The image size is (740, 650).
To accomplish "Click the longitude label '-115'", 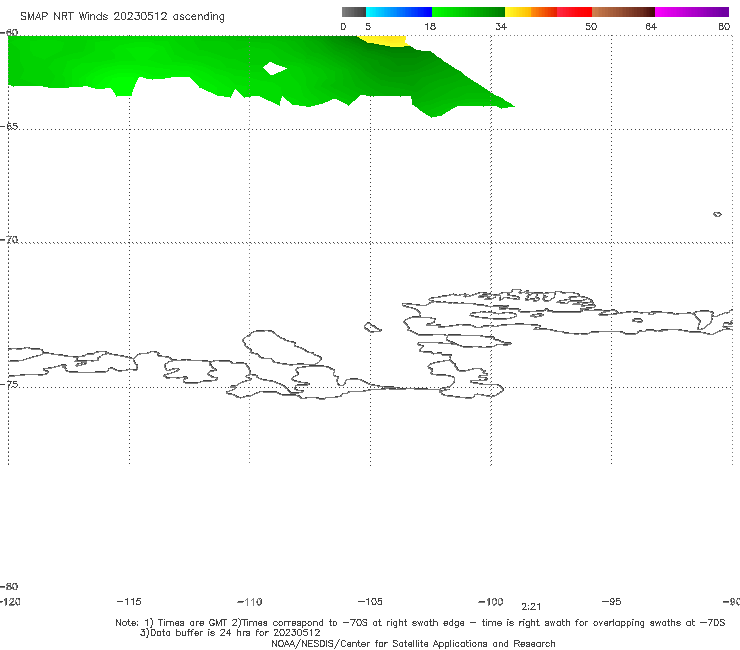I will (129, 601).
